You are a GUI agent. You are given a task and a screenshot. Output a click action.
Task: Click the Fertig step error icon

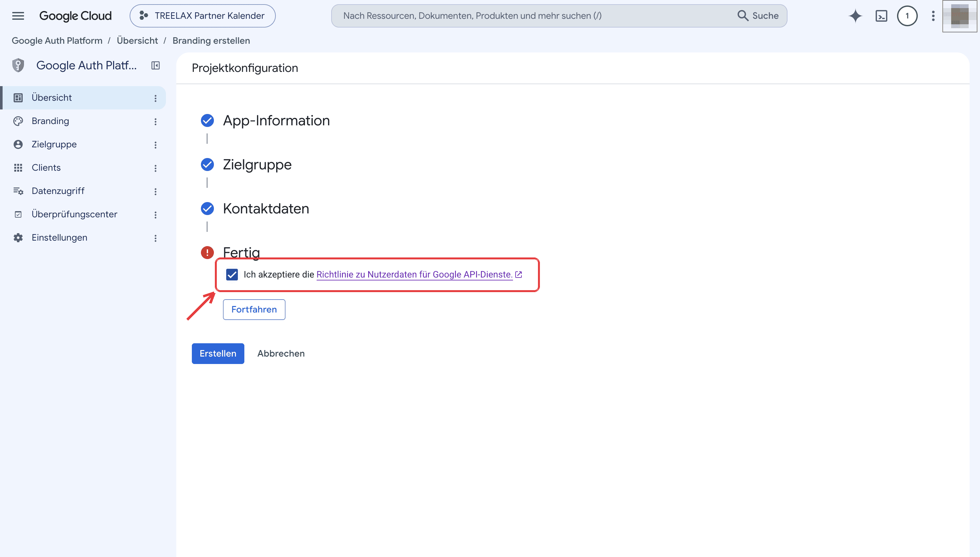point(207,253)
